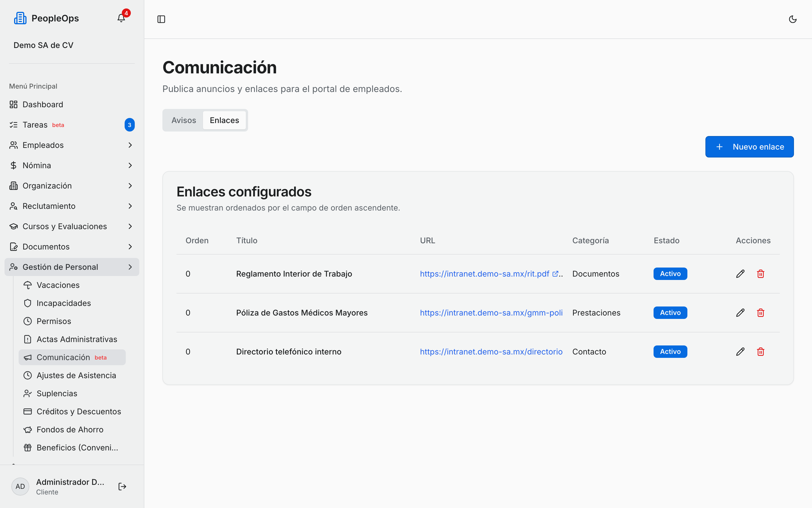Click the Nuevo enlace button

[749, 147]
